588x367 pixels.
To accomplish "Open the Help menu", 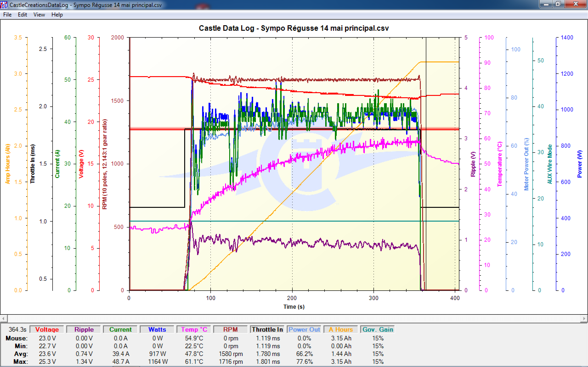I will [x=57, y=14].
